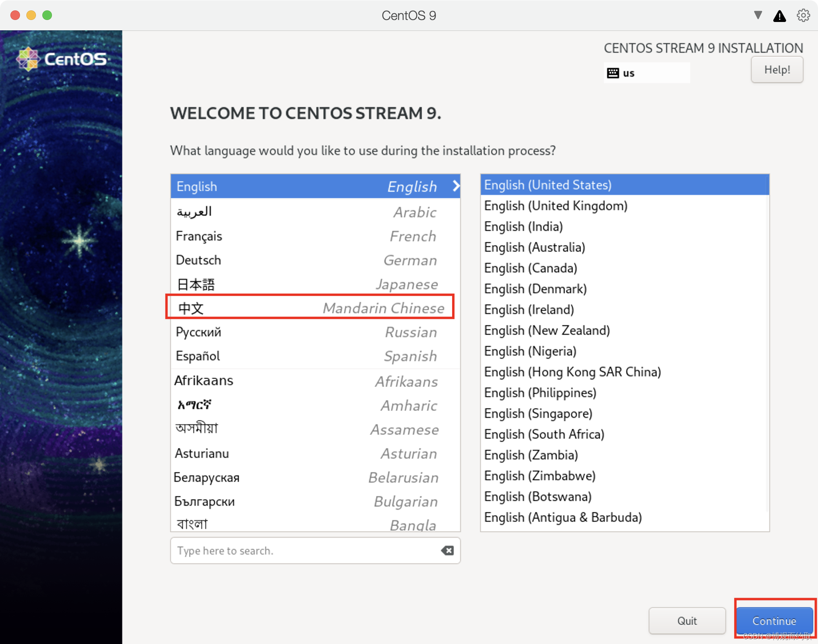Click the Continue button
This screenshot has height=644, width=818.
774,621
